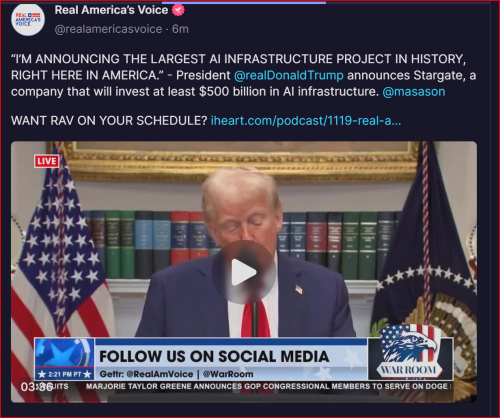Click the Marjorie Taylor Greene news ticker
Viewport: 500px width, 418px height.
pyautogui.click(x=268, y=386)
